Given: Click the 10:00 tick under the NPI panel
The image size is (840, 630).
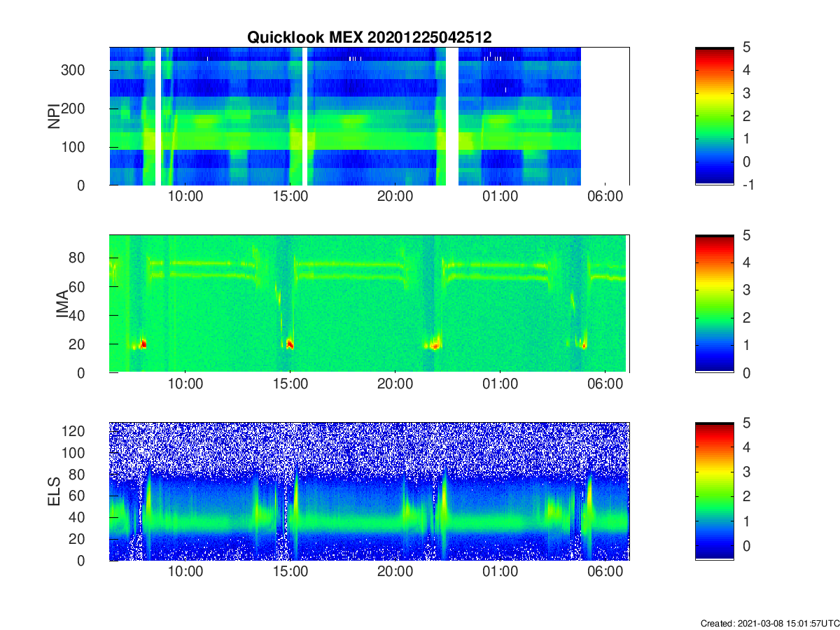Looking at the screenshot, I should pos(185,197).
